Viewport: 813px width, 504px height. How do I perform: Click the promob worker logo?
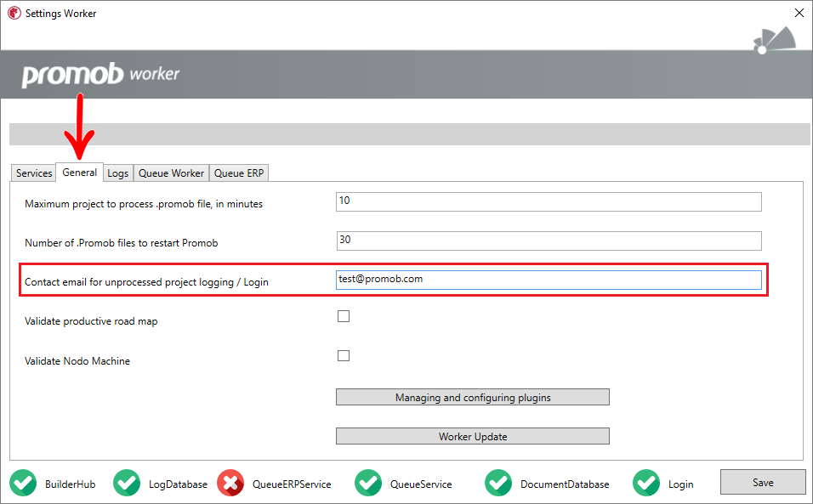100,75
